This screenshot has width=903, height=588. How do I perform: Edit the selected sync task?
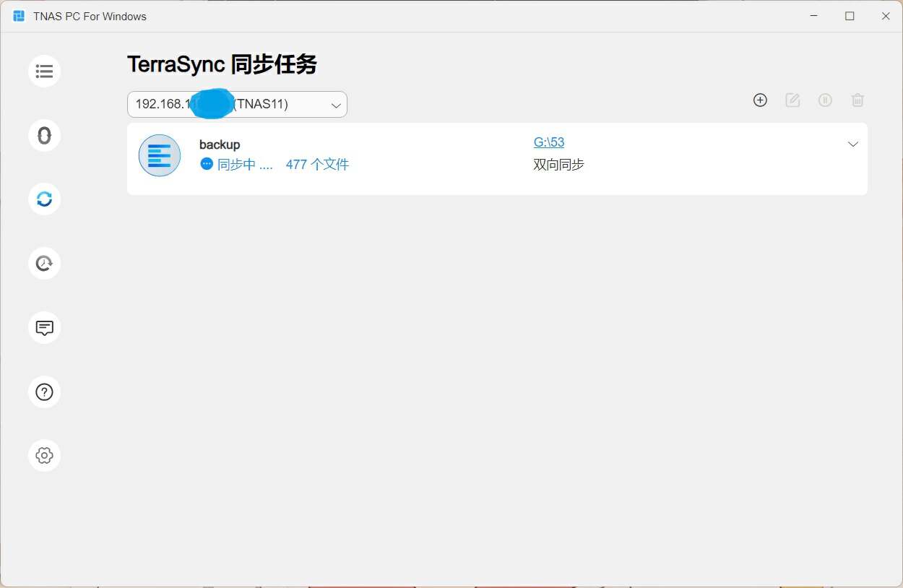(792, 100)
